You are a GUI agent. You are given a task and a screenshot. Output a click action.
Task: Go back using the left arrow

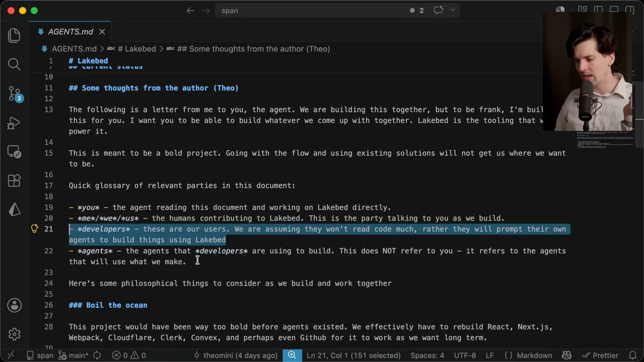[x=190, y=10]
